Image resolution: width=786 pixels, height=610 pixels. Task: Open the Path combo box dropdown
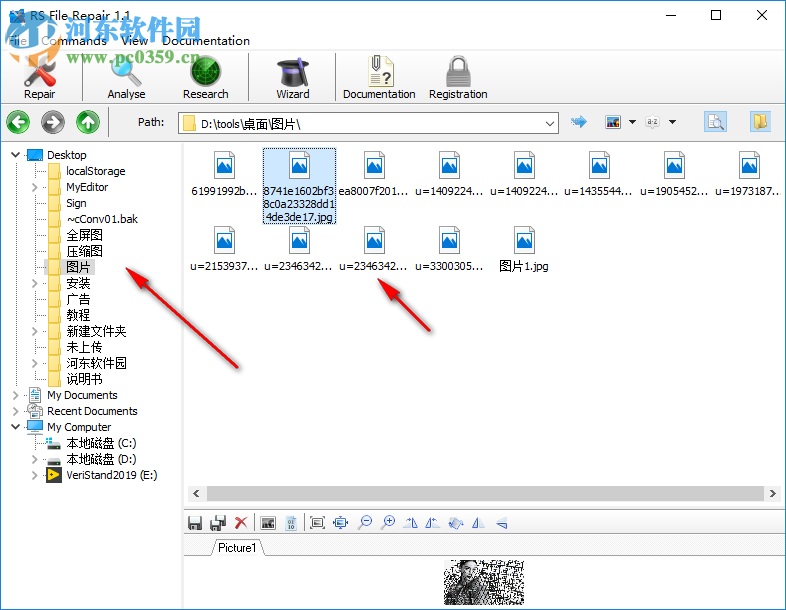[x=550, y=123]
